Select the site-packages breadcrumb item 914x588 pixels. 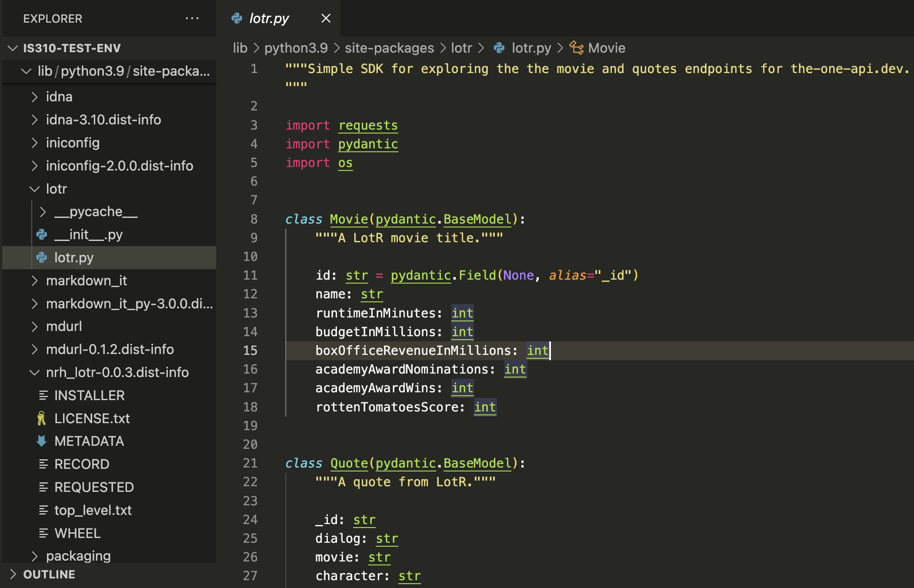pos(389,48)
